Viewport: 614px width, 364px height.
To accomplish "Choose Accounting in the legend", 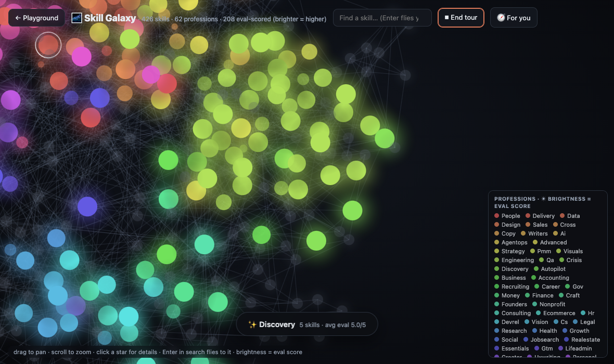I will [550, 278].
